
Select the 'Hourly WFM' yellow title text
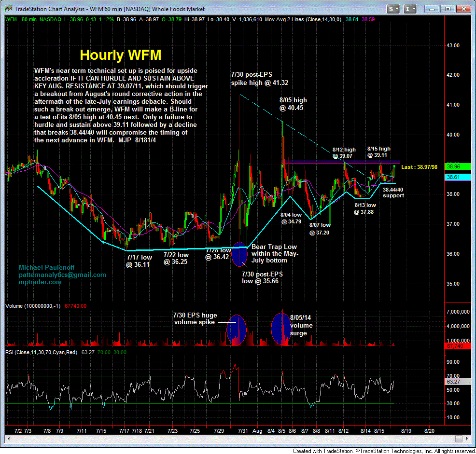121,55
